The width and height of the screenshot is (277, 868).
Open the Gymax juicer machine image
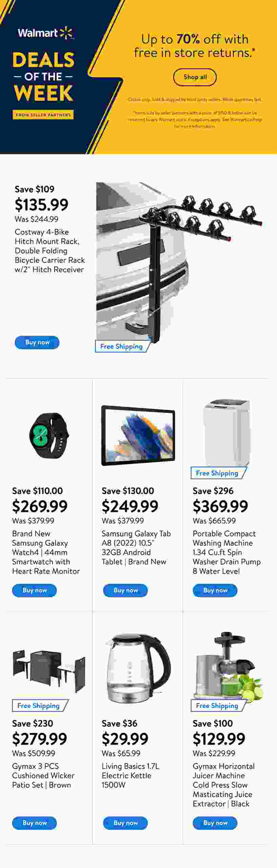(228, 665)
